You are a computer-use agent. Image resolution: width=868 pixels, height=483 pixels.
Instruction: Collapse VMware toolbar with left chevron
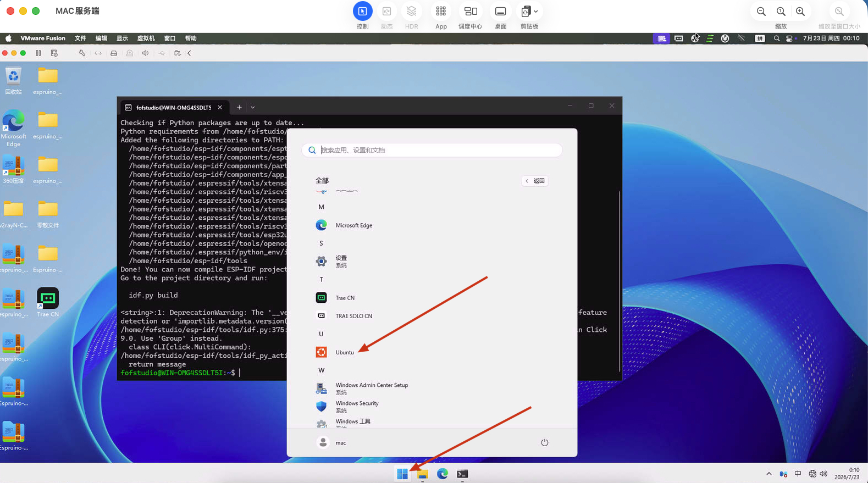pos(189,53)
